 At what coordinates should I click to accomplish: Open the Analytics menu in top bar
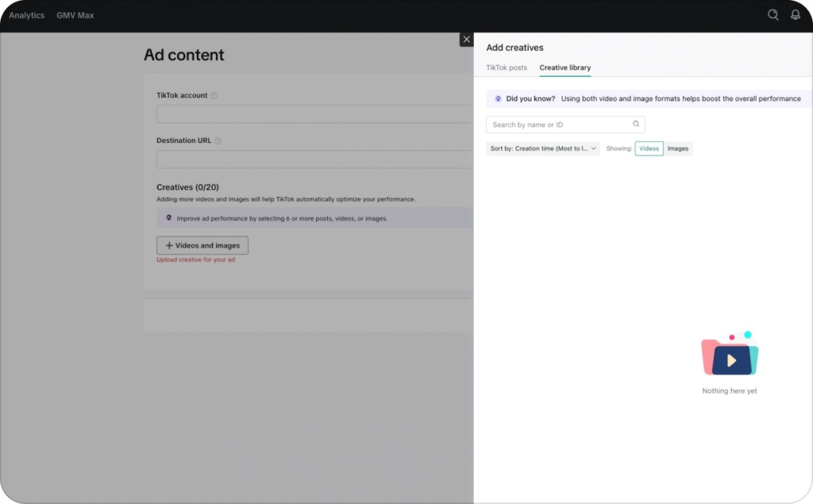[x=26, y=15]
